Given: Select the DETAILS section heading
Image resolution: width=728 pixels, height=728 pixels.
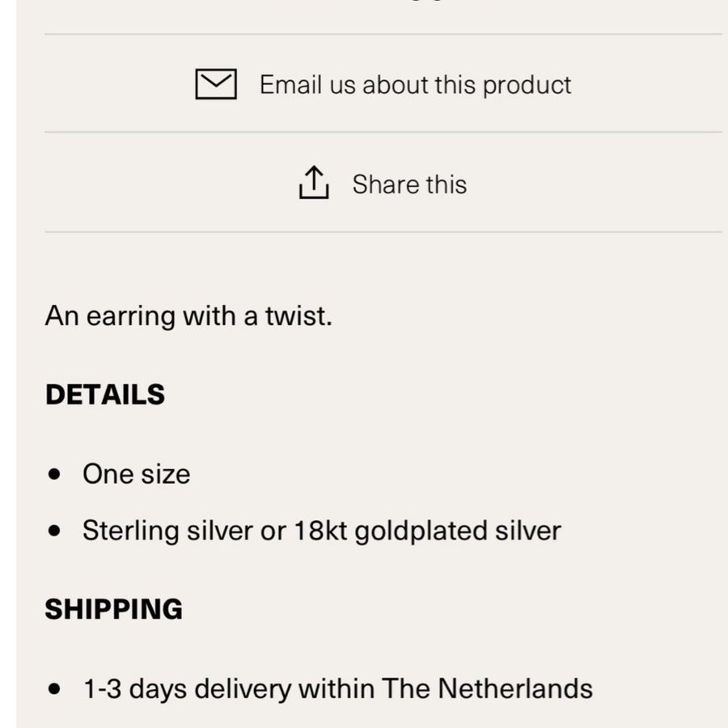Looking at the screenshot, I should tap(105, 395).
